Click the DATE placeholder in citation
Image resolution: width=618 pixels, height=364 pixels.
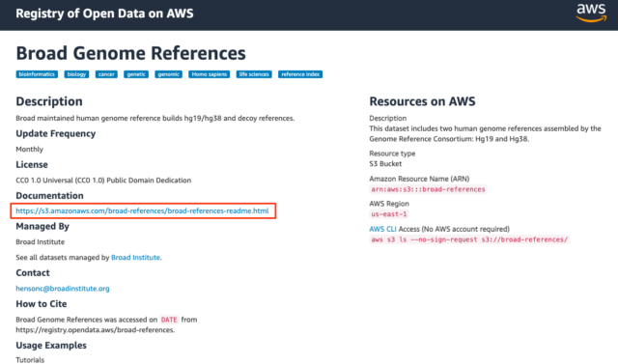click(169, 320)
